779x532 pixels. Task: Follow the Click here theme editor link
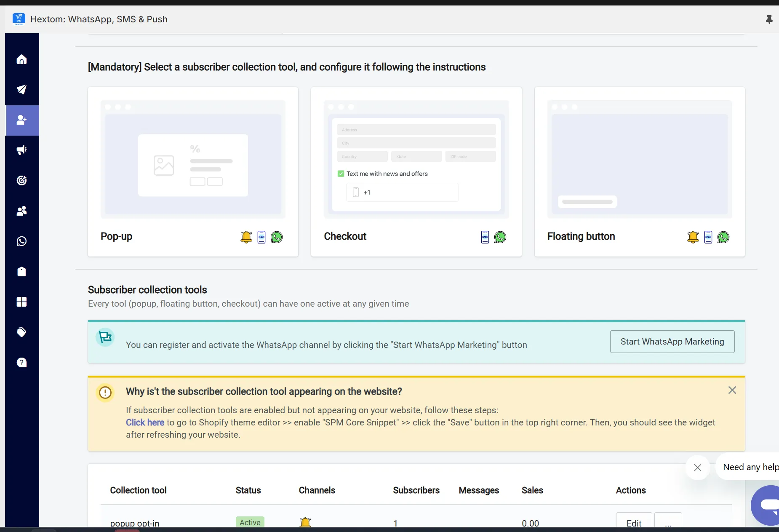coord(145,422)
